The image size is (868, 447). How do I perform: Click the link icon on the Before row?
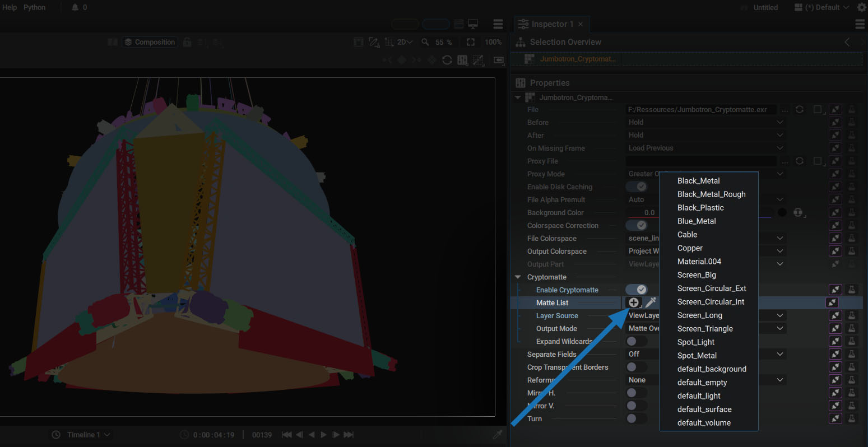(x=835, y=122)
